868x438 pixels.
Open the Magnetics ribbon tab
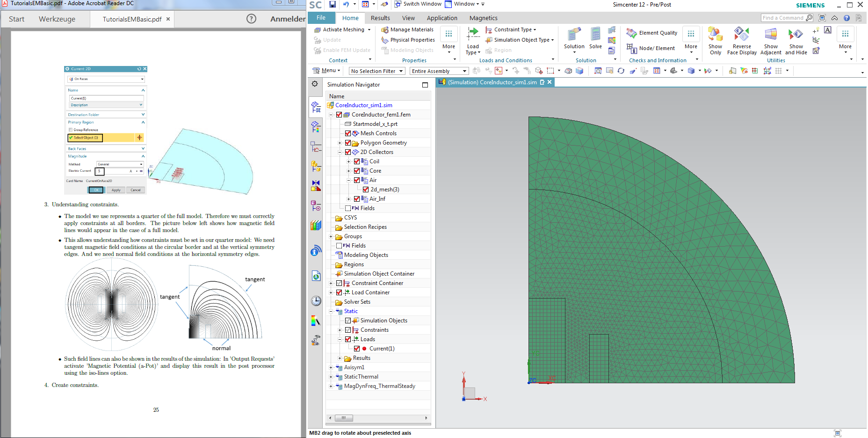click(483, 18)
